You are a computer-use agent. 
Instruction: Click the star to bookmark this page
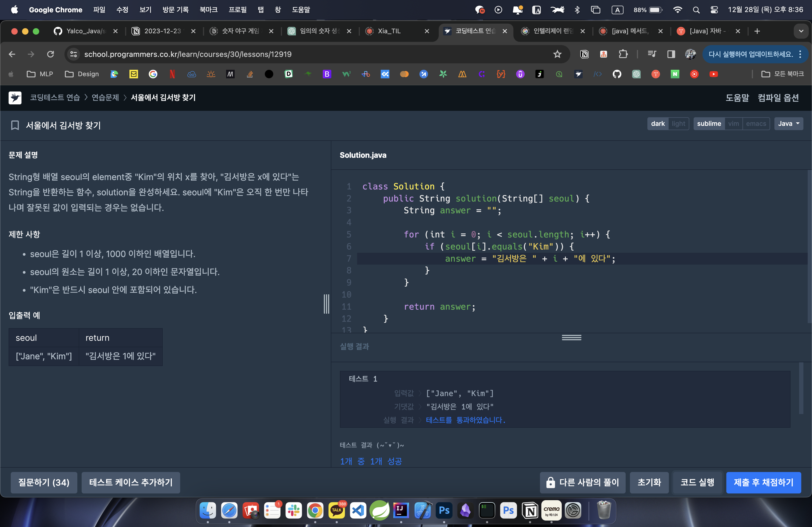click(557, 54)
